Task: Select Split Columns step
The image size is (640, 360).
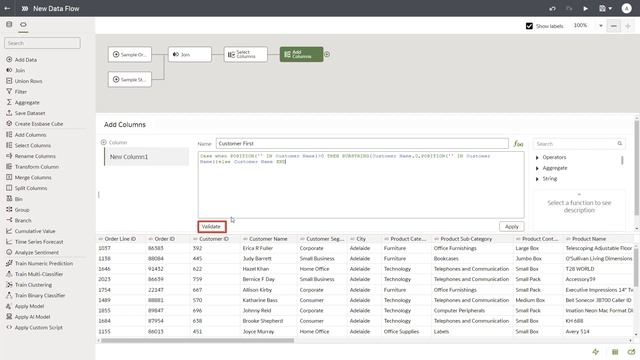Action: 27,188
